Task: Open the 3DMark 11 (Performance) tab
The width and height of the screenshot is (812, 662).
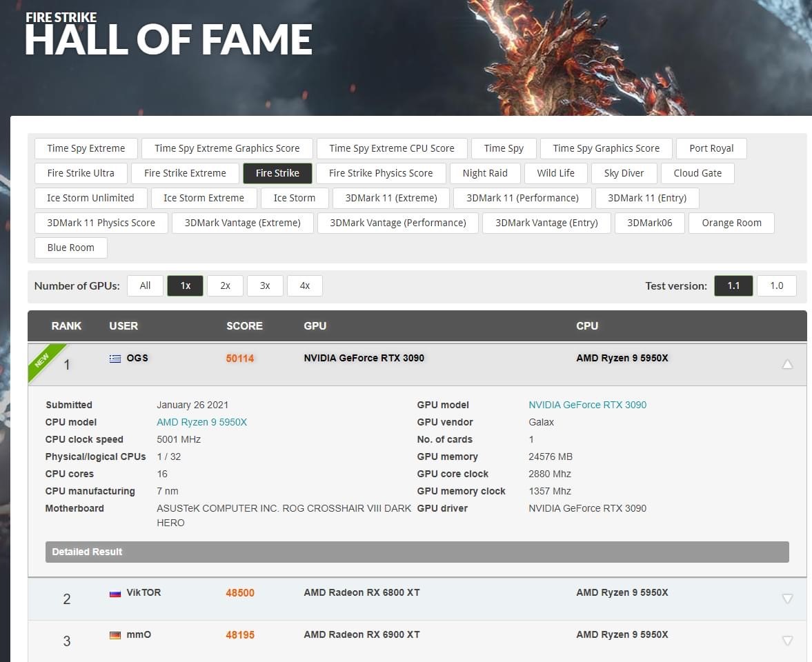Action: pyautogui.click(x=522, y=198)
